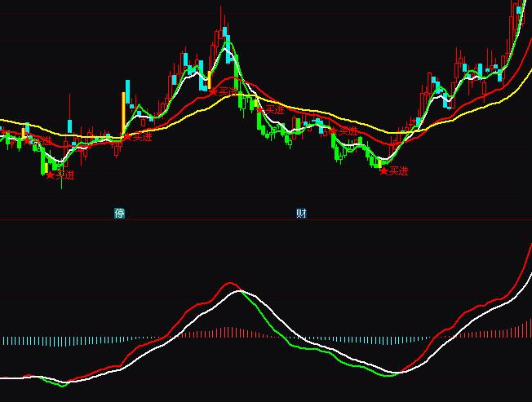
Task: Select first 买进 star right of the peak
Action: point(259,109)
